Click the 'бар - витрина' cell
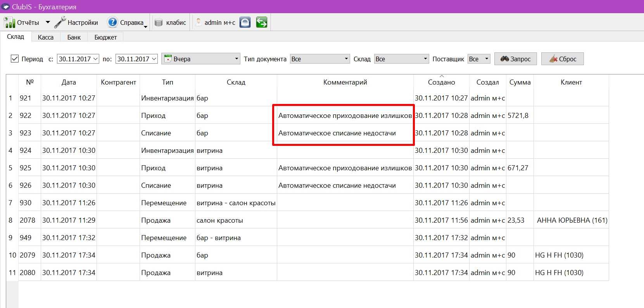The width and height of the screenshot is (644, 308). [236, 238]
